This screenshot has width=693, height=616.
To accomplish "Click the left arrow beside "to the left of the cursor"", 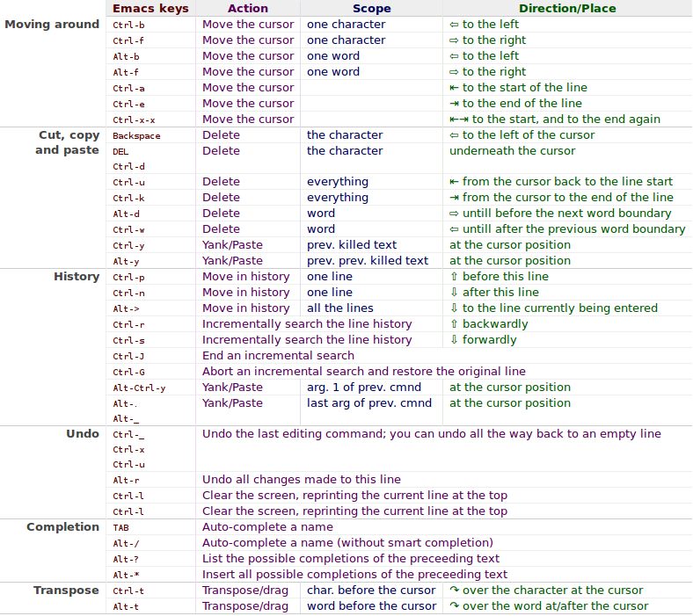I will [x=454, y=135].
